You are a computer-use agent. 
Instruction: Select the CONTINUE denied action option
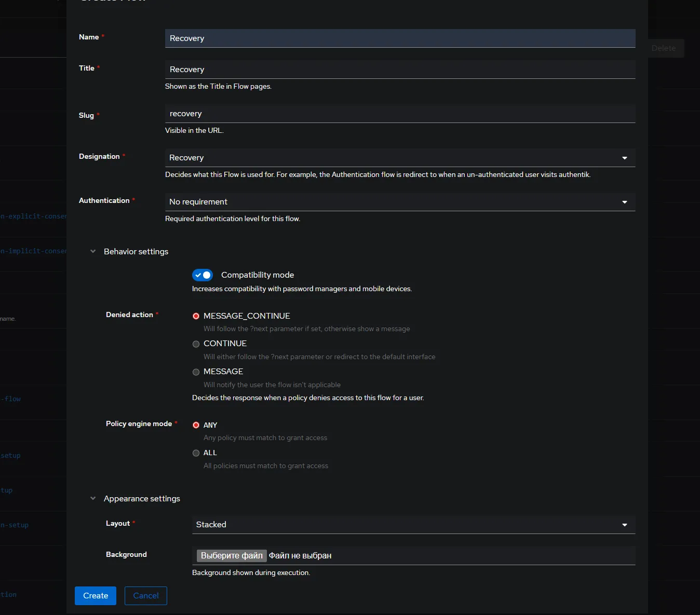196,344
